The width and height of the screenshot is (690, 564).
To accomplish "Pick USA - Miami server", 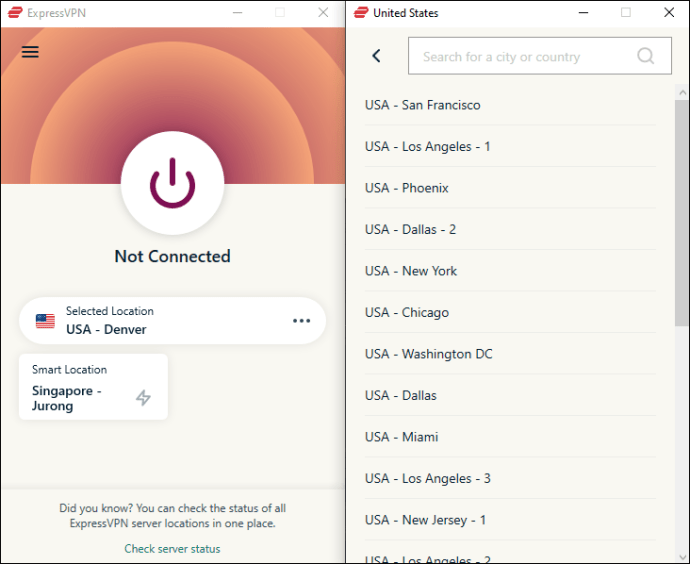I will 510,437.
